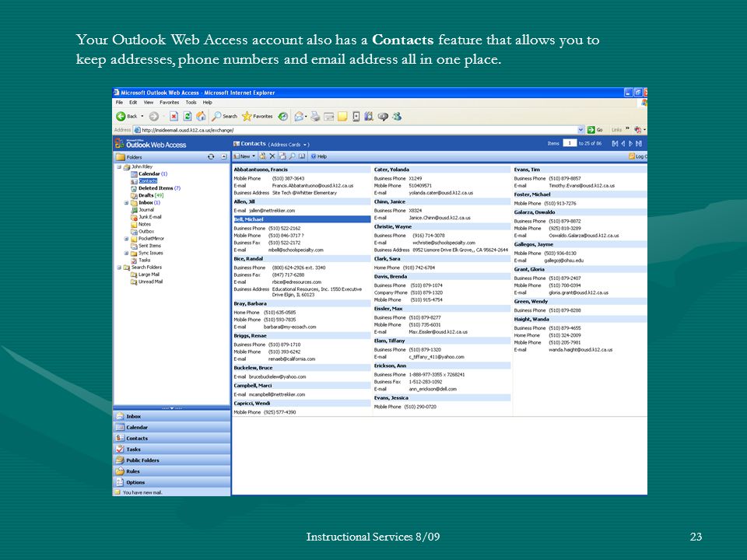Open the New item dropdown arrow
747x560 pixels.
(254, 156)
